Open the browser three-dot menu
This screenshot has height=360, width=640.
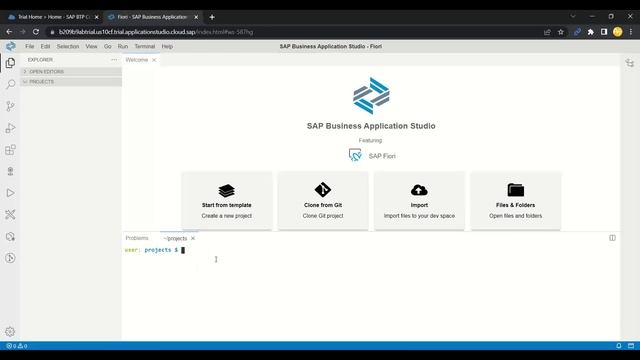(x=631, y=32)
